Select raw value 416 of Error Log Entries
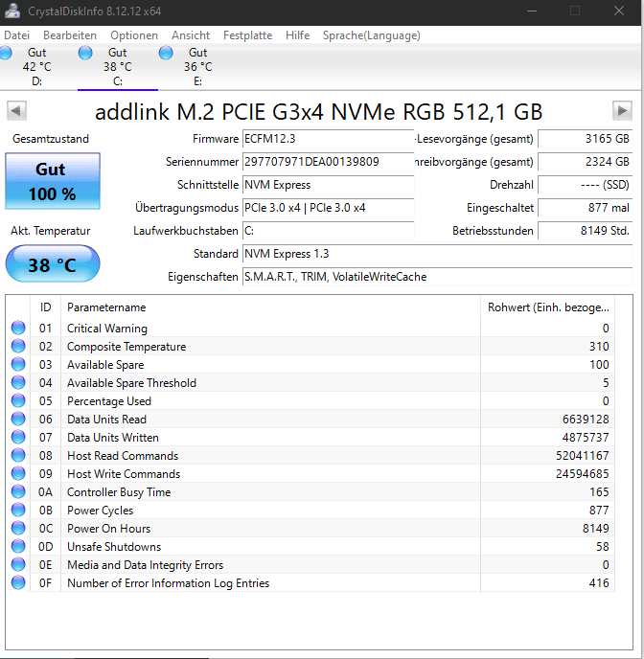644x659 pixels. click(599, 583)
